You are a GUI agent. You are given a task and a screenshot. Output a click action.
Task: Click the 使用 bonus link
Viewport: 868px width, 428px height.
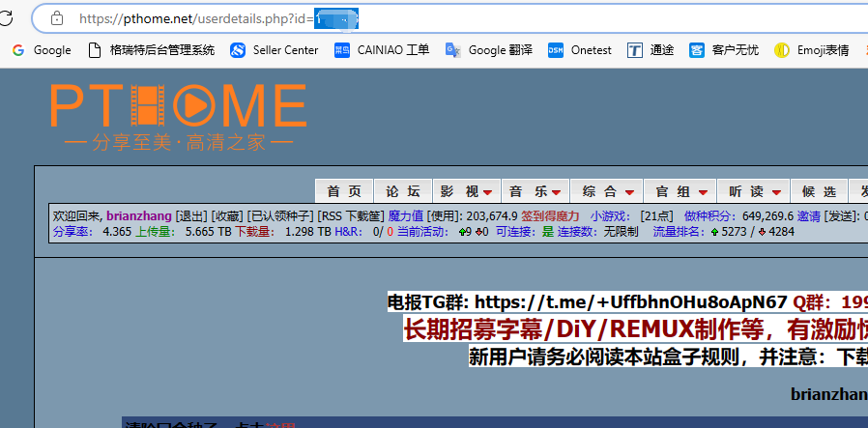click(x=444, y=216)
